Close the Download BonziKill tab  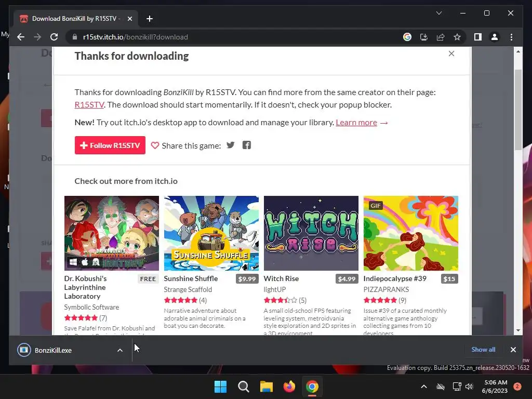[x=129, y=19]
